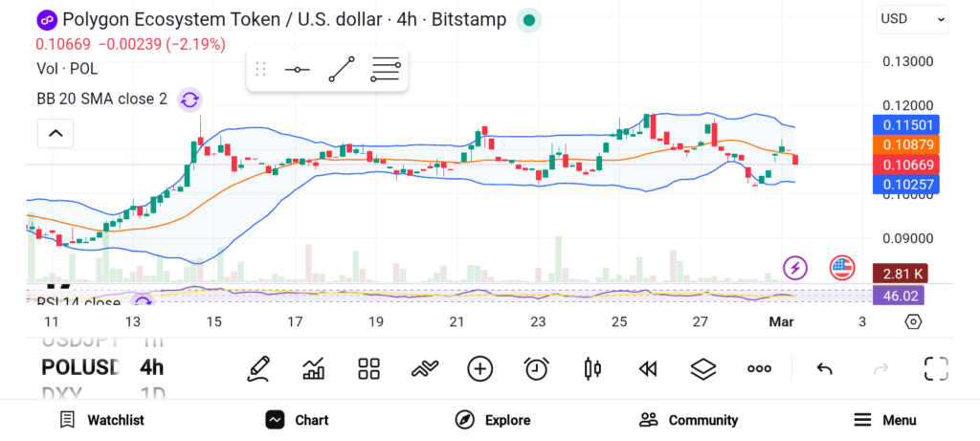
Task: Go to the Explore tab
Action: [x=492, y=420]
